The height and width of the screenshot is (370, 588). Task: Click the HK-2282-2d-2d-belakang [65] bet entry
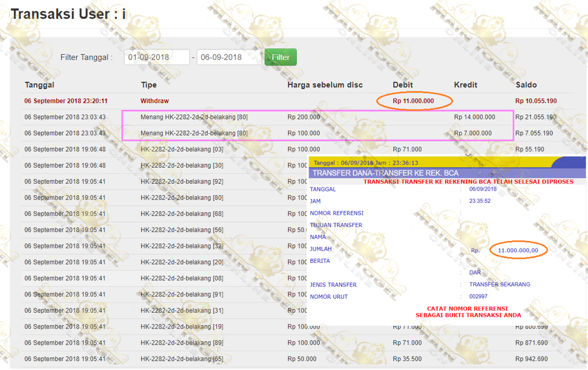(182, 359)
